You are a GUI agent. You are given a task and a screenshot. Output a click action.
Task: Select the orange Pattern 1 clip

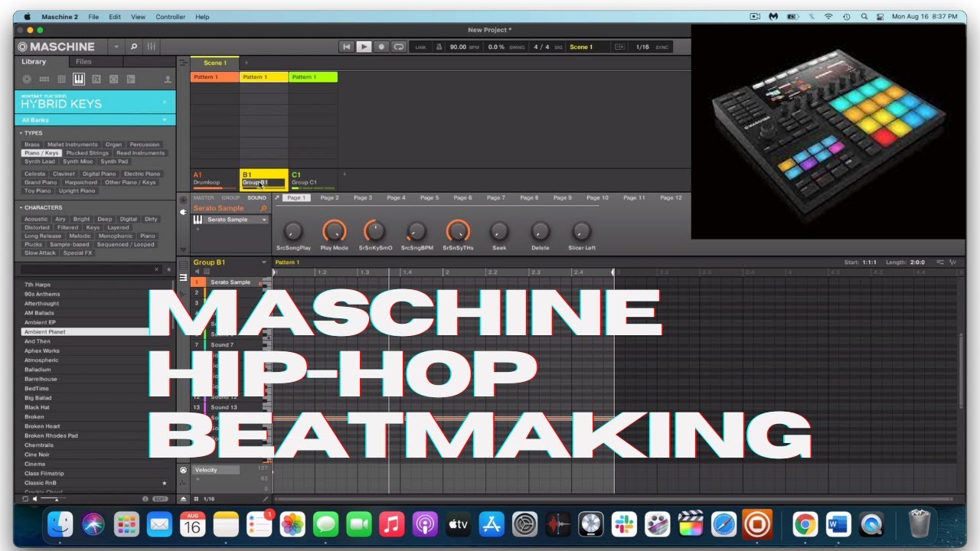pyautogui.click(x=214, y=77)
